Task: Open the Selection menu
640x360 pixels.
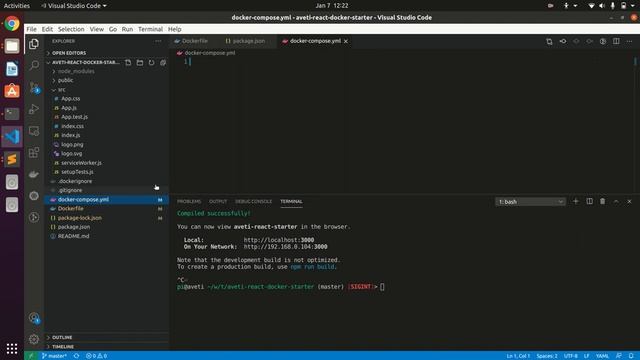Action: point(71,29)
